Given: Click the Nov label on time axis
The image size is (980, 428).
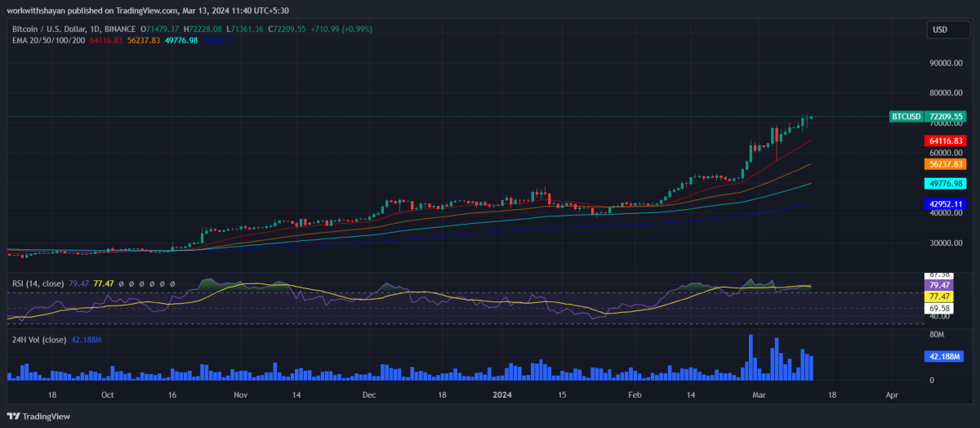Looking at the screenshot, I should click(x=240, y=395).
